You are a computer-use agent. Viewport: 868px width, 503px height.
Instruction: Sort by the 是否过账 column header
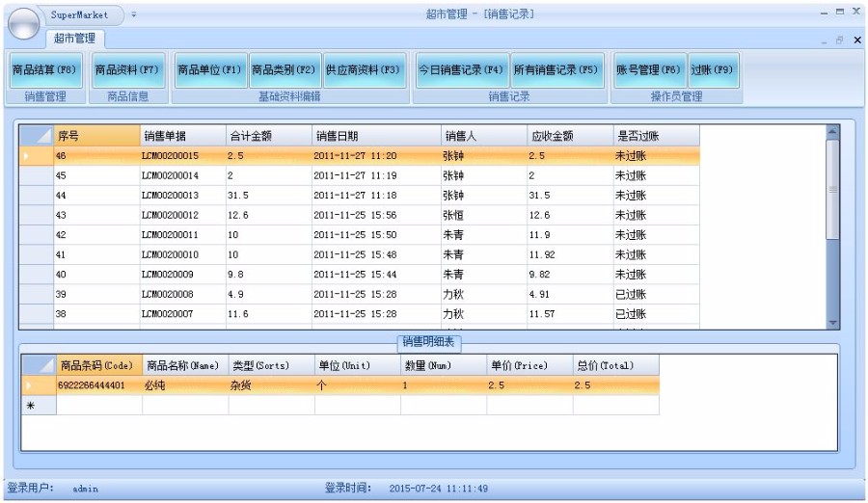tap(657, 136)
